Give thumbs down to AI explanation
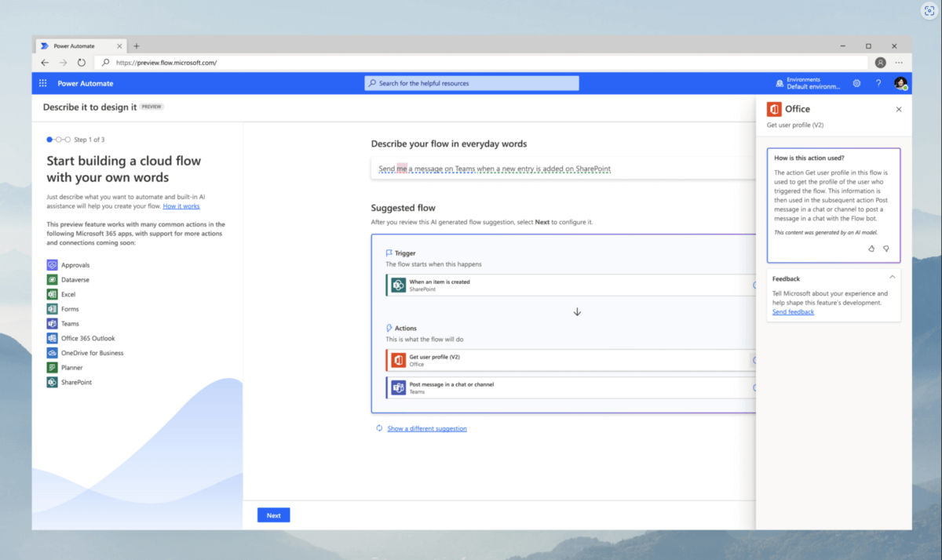 coord(886,249)
